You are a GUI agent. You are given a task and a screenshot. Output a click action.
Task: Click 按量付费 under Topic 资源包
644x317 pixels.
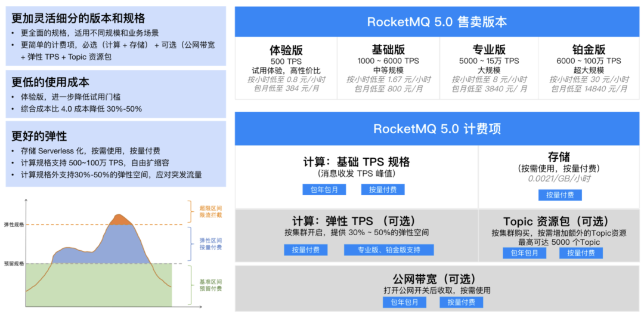[581, 253]
